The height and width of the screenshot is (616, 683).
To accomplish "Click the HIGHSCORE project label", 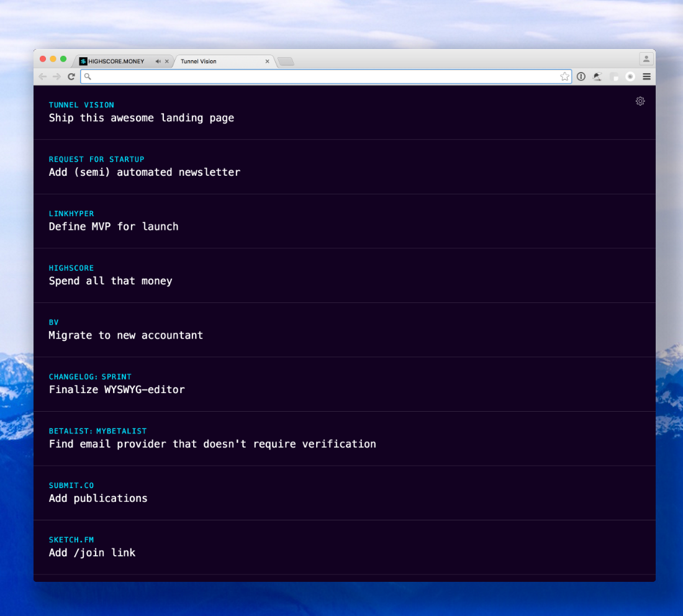I will coord(71,268).
